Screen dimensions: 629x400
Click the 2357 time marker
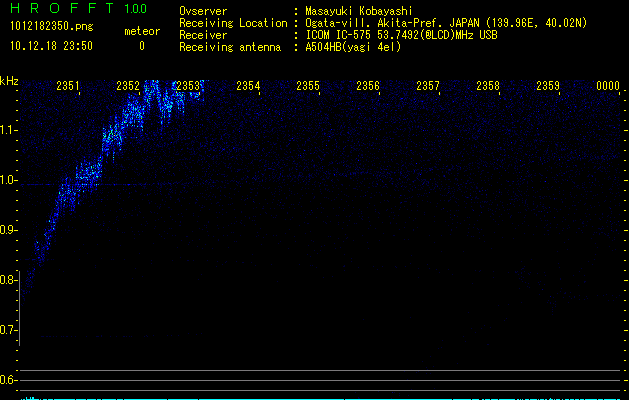(428, 86)
